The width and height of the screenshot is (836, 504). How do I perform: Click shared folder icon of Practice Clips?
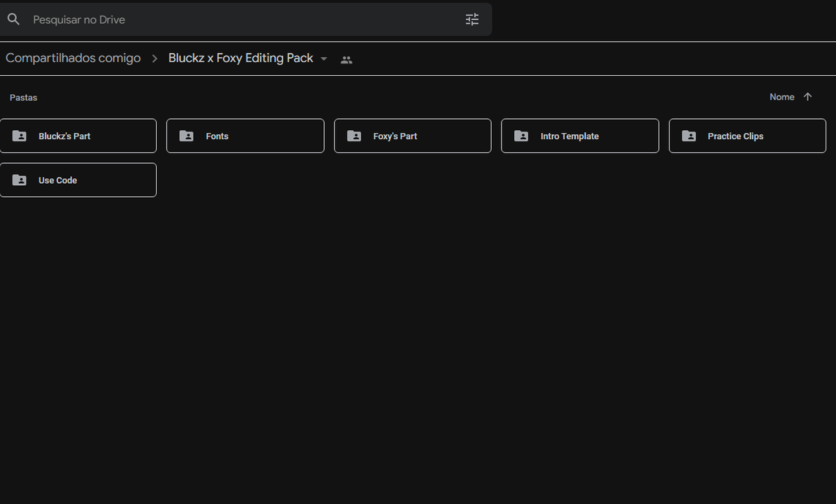click(689, 136)
